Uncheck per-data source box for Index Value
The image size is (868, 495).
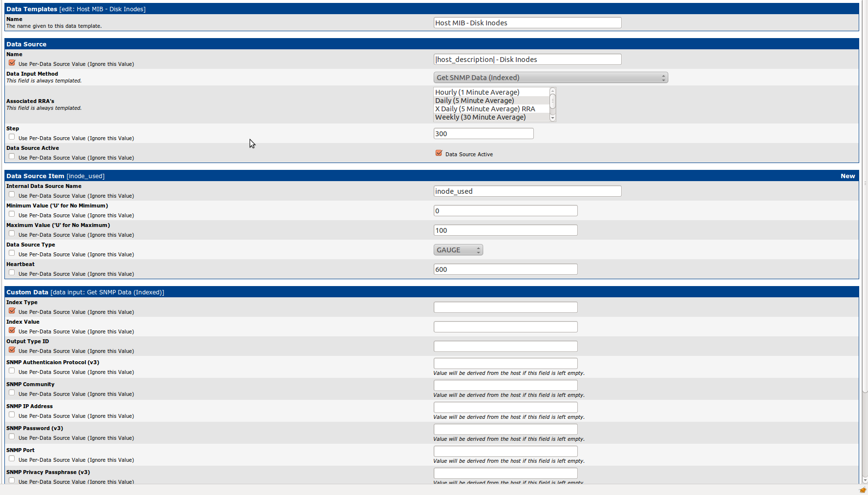[x=12, y=330]
